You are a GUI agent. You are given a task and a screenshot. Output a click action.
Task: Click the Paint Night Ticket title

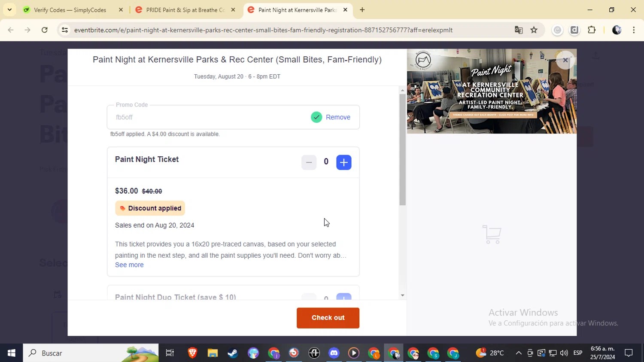click(x=147, y=159)
